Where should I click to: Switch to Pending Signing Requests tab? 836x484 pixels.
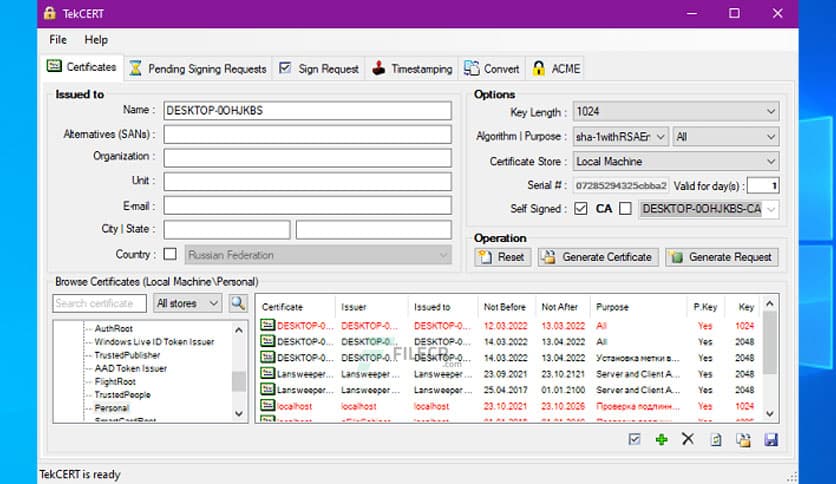[198, 69]
